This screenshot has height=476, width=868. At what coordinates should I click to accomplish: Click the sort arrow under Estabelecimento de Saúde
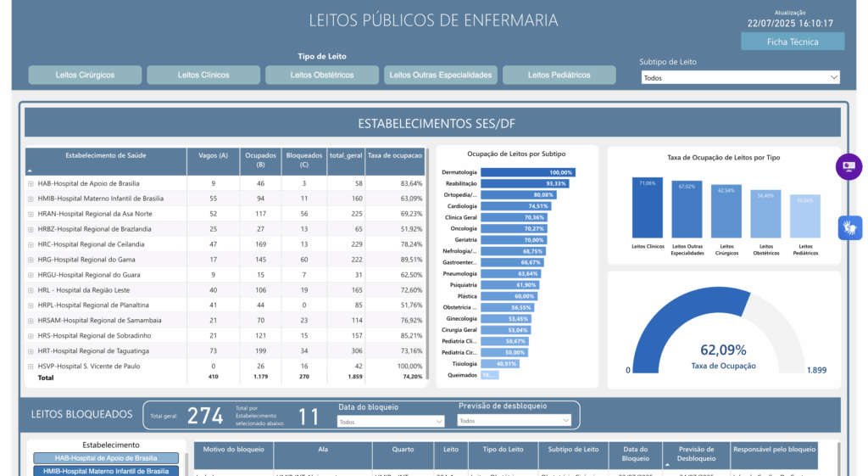click(x=31, y=170)
